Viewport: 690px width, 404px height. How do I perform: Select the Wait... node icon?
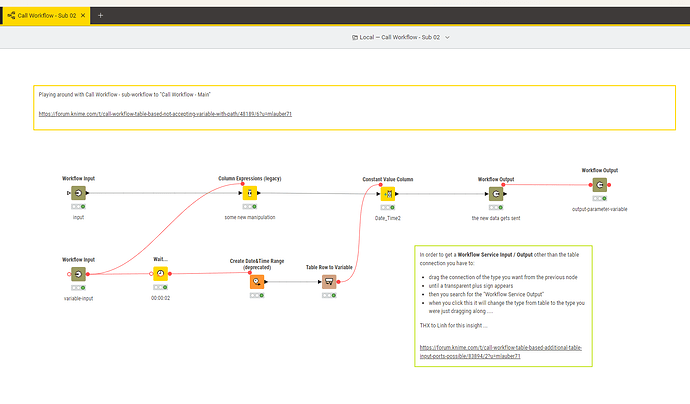(x=161, y=274)
